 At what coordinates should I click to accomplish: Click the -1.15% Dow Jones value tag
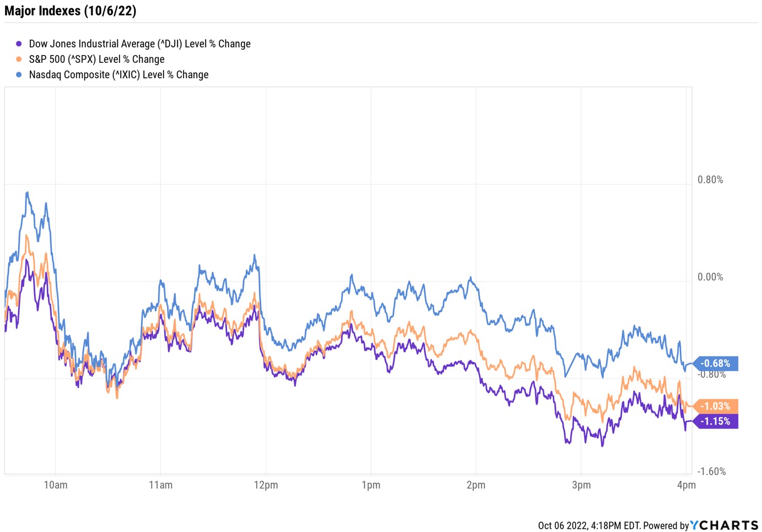(716, 421)
